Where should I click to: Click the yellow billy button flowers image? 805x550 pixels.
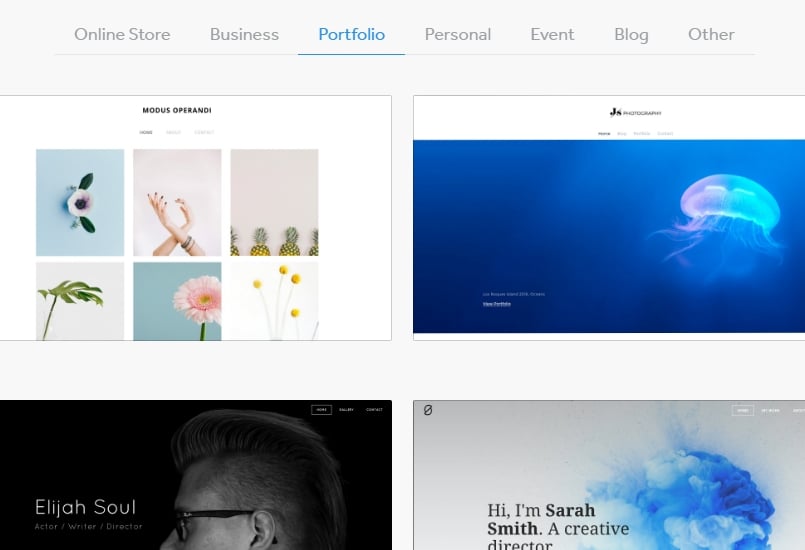(x=274, y=301)
